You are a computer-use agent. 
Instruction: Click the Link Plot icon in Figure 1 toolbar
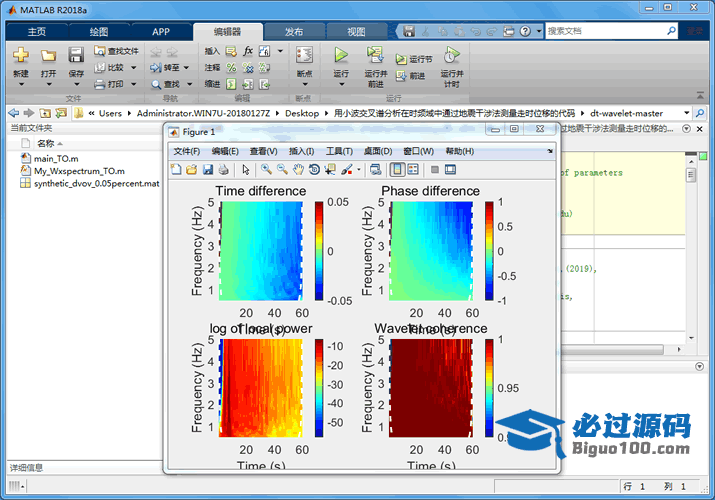point(375,170)
